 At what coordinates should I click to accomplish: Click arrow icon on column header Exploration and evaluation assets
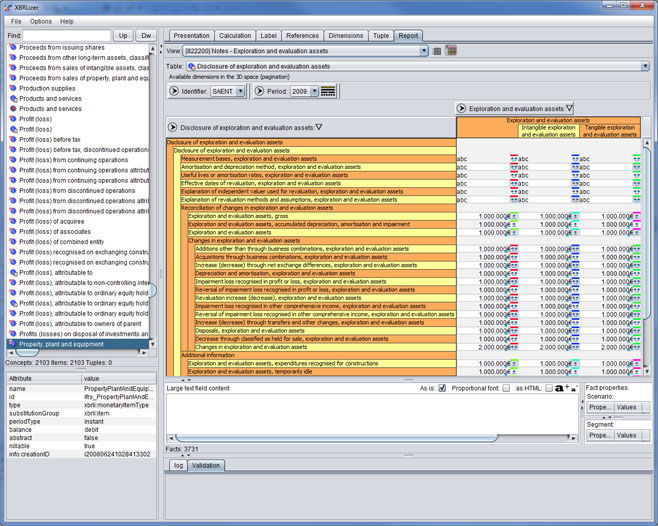[461, 108]
